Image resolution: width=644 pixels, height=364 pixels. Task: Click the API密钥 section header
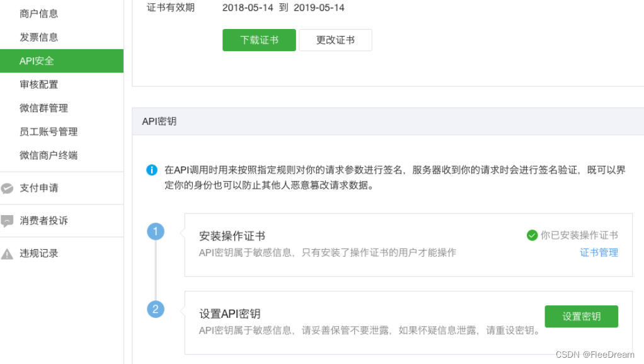(x=388, y=121)
